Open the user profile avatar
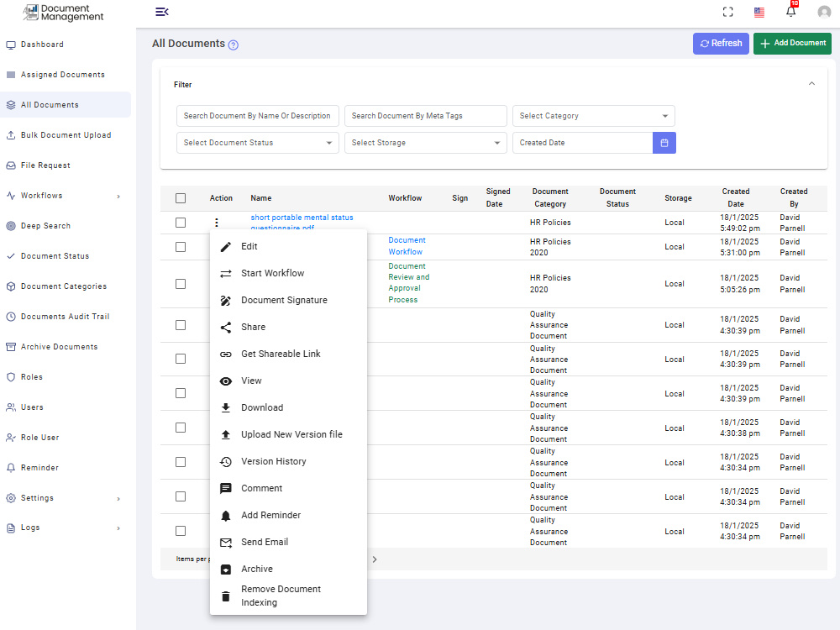This screenshot has width=840, height=630. click(x=824, y=12)
